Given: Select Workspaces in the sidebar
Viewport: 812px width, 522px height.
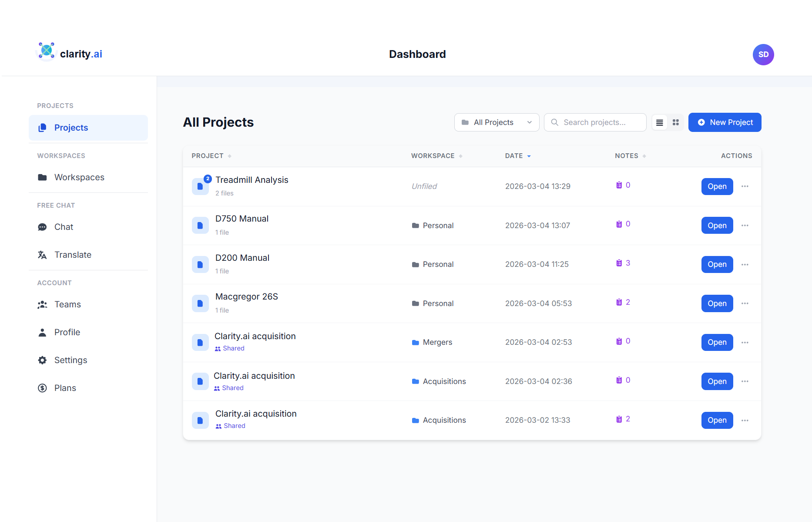Looking at the screenshot, I should pos(79,177).
